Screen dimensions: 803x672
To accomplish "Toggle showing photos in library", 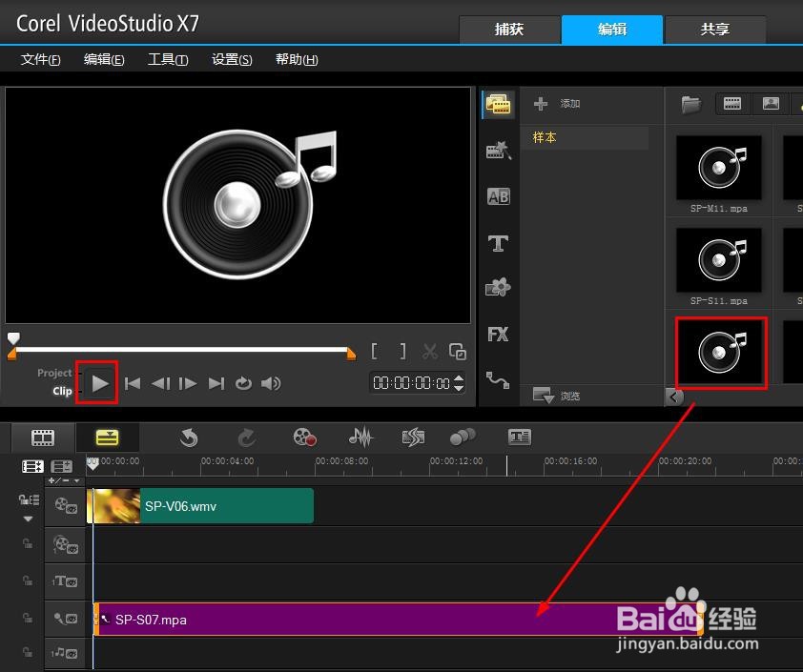I will pyautogui.click(x=771, y=103).
